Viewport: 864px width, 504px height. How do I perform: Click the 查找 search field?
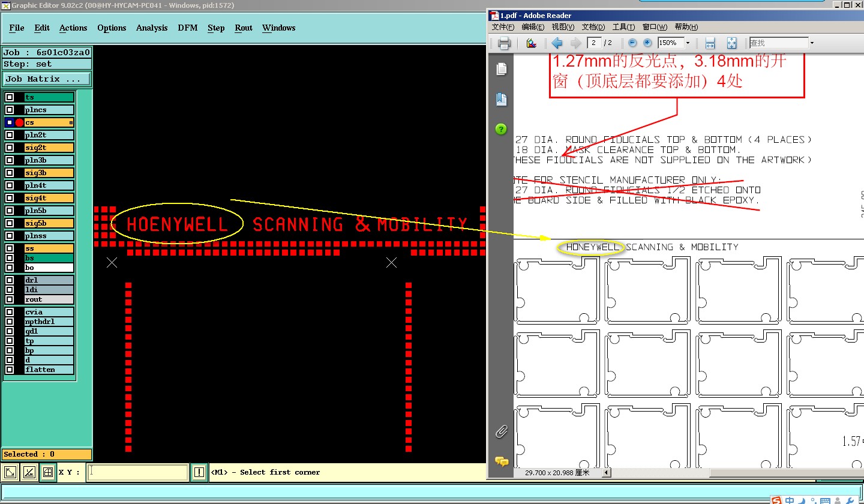(x=779, y=43)
